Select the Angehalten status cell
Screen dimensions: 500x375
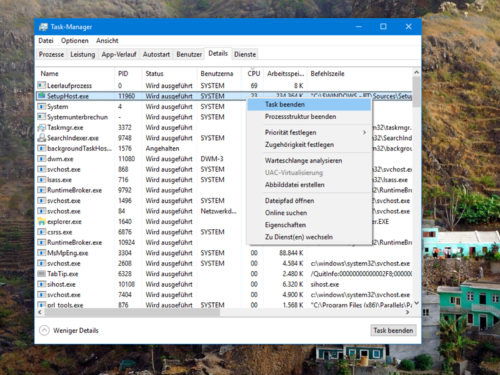click(162, 148)
